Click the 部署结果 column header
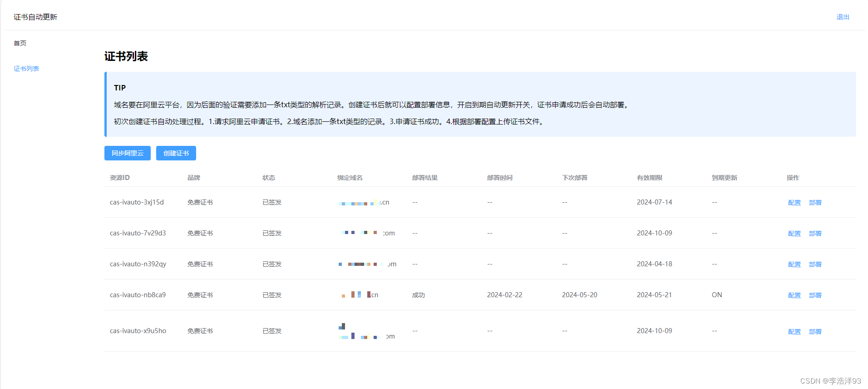Viewport: 868px width, 389px height. click(425, 178)
